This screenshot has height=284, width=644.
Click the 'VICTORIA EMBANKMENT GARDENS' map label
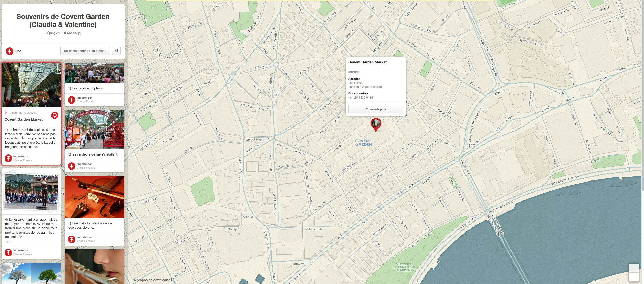click(x=404, y=267)
